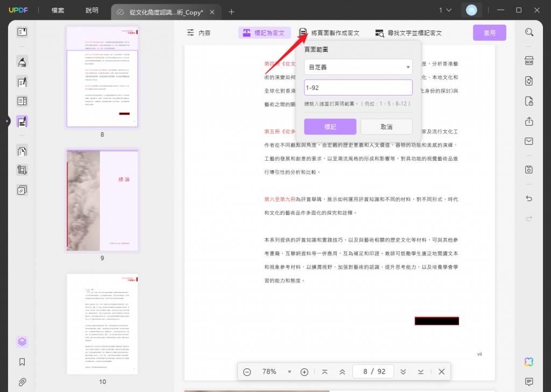The width and height of the screenshot is (551, 392).
Task: Open the Search magnifier on right sidebar
Action: [529, 32]
